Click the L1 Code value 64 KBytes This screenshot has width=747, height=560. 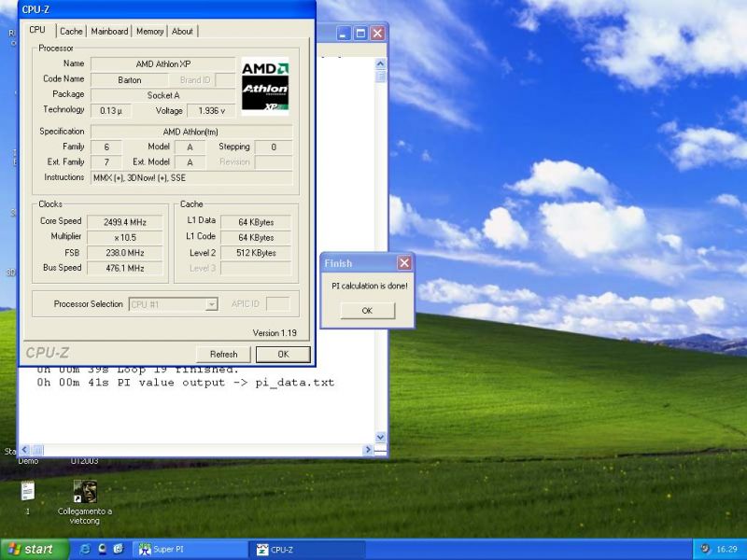click(x=256, y=238)
